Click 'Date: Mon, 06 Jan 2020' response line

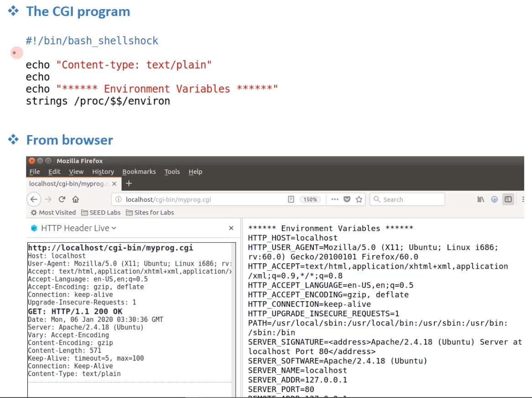pyautogui.click(x=96, y=319)
